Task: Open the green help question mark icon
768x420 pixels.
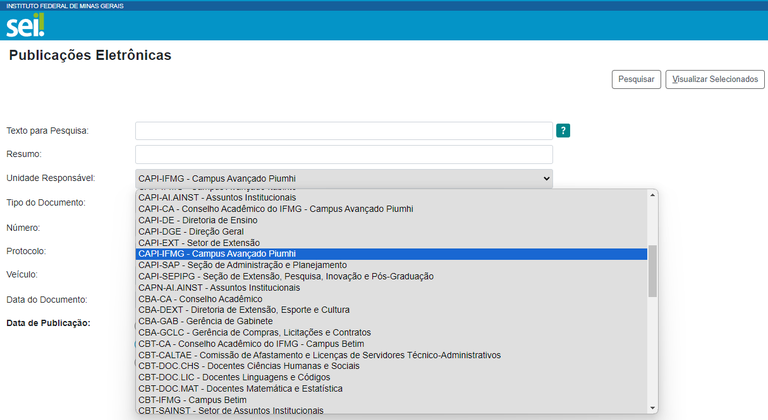Action: (563, 130)
